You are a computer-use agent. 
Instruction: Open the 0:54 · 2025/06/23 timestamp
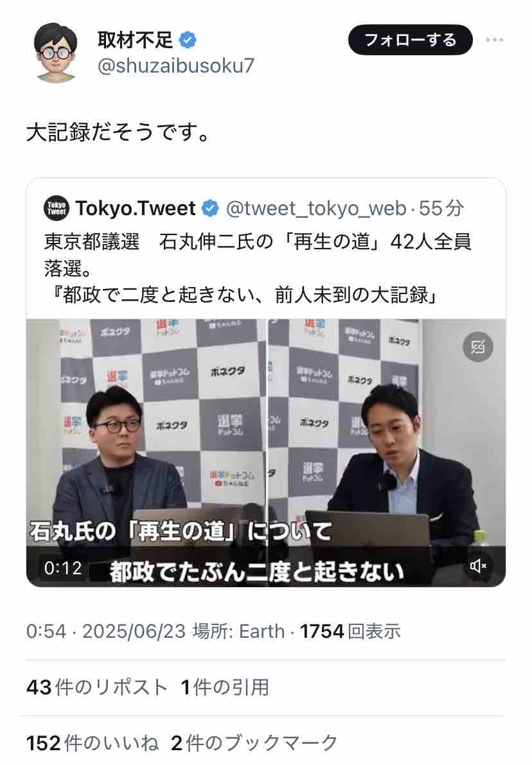(106, 631)
